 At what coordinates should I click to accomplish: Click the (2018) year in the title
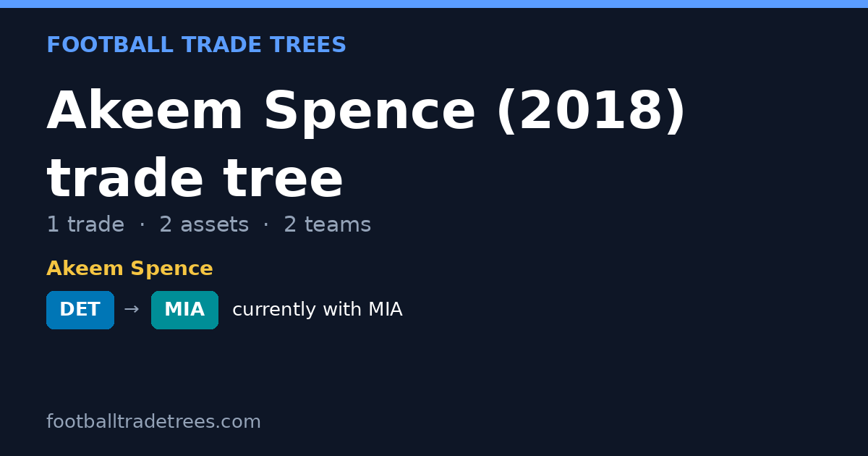pyautogui.click(x=590, y=112)
